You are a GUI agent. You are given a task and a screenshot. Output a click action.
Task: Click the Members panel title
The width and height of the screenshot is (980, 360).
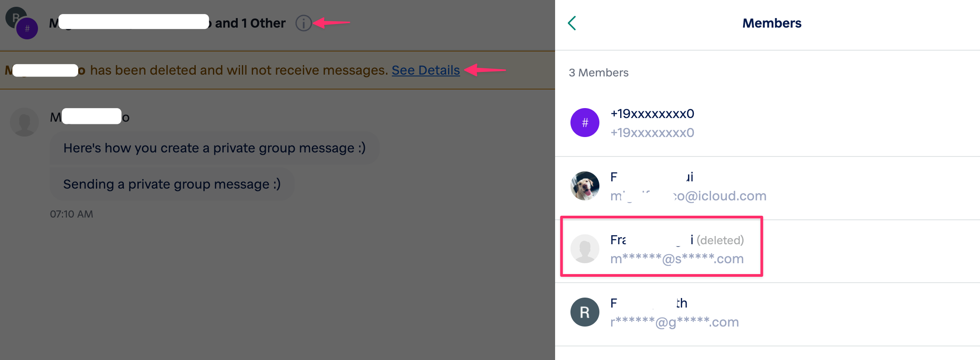tap(771, 23)
